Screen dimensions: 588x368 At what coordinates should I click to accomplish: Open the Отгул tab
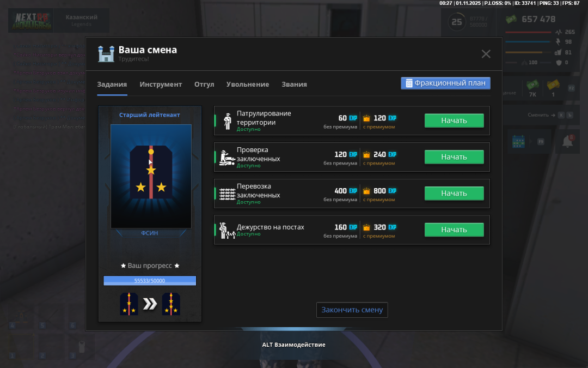pyautogui.click(x=204, y=85)
